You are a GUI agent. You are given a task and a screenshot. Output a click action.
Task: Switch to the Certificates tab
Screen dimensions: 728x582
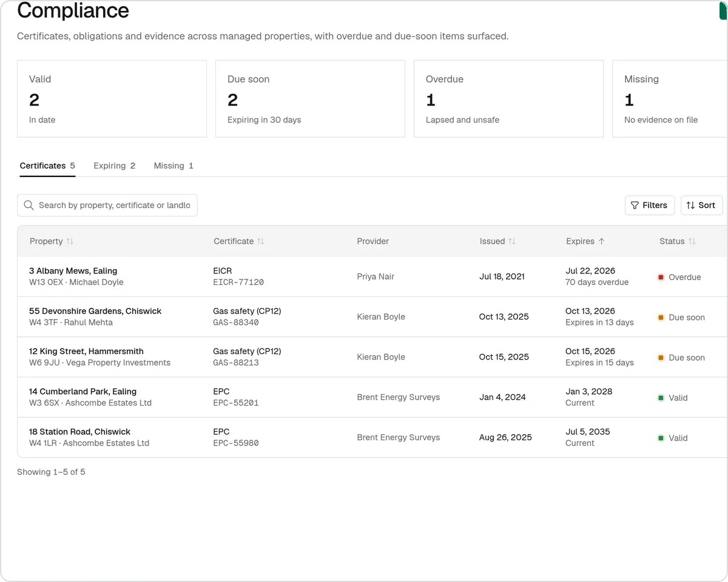(47, 166)
